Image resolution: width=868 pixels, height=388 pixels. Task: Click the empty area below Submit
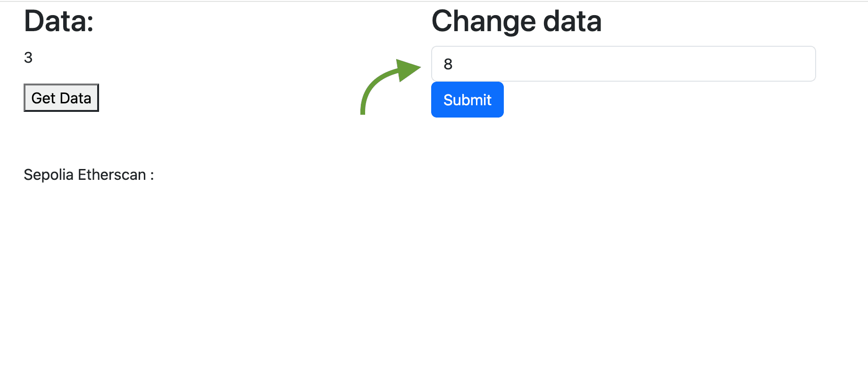467,151
